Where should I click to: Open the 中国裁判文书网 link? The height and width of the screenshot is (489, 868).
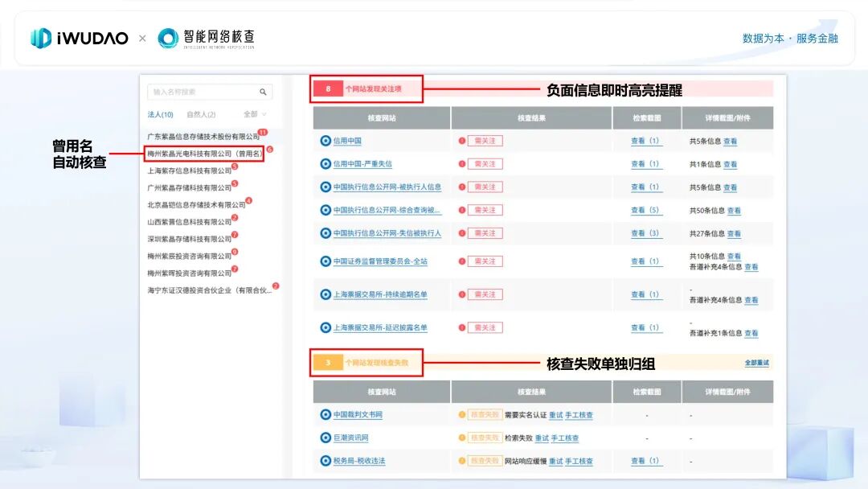[x=358, y=414]
